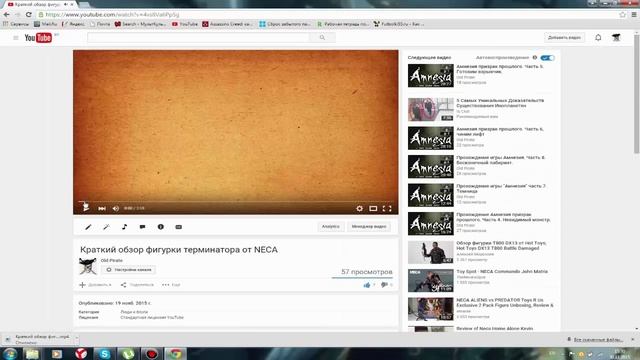Open the downloaded mp4 file in download bar
The image size is (640, 360).
coord(39,339)
